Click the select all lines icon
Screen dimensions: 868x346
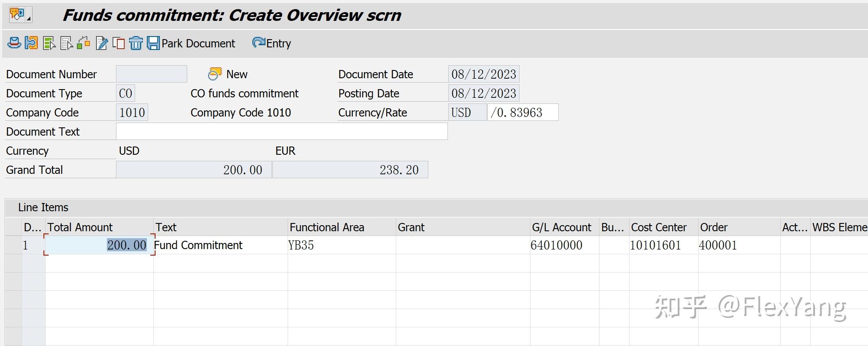pyautogui.click(x=49, y=43)
